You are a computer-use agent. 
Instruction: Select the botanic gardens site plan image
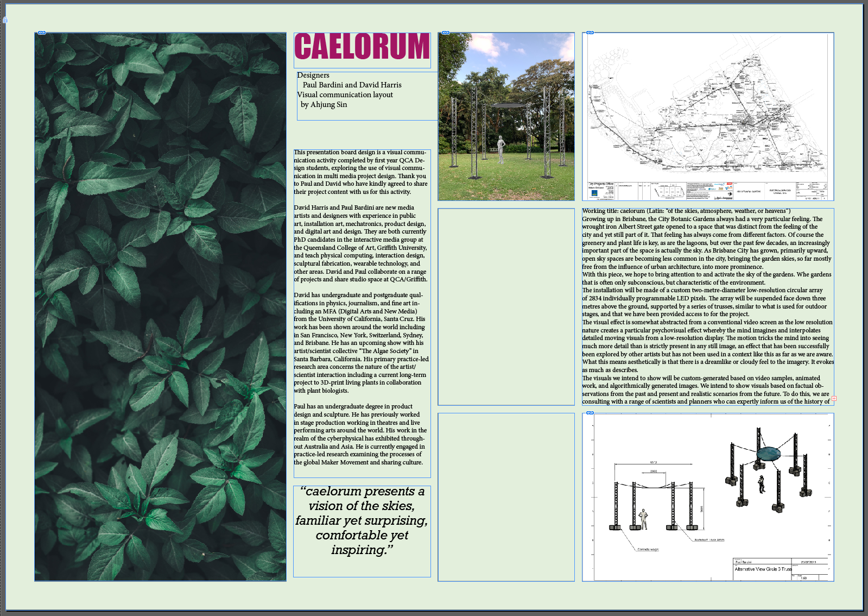coord(708,116)
